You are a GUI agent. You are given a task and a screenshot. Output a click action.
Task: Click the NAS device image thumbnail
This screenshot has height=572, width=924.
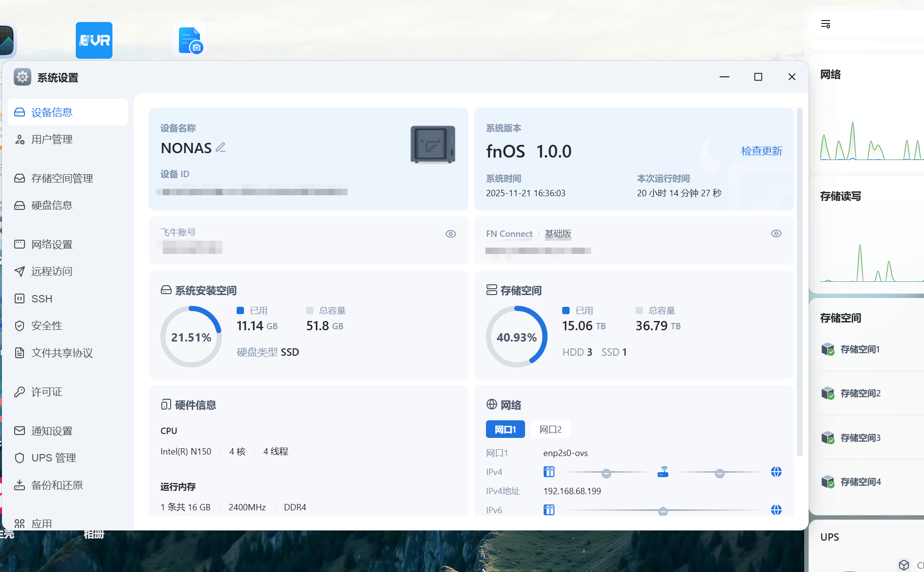[433, 144]
